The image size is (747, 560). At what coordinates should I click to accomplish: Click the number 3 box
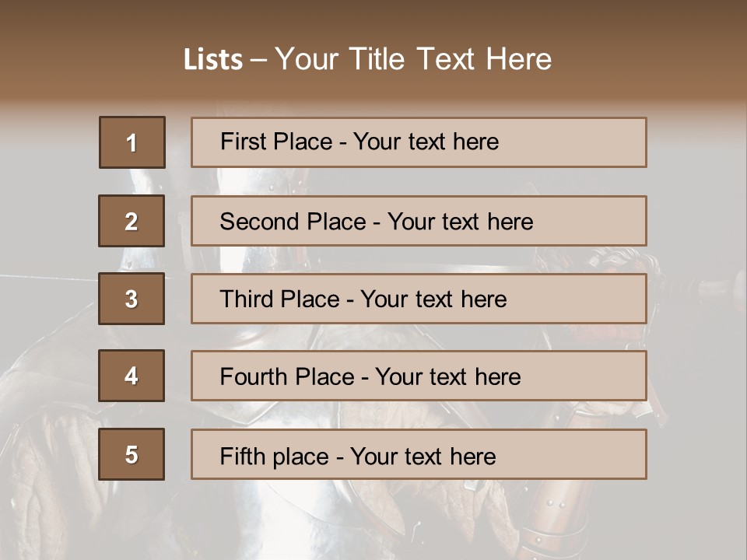click(132, 299)
